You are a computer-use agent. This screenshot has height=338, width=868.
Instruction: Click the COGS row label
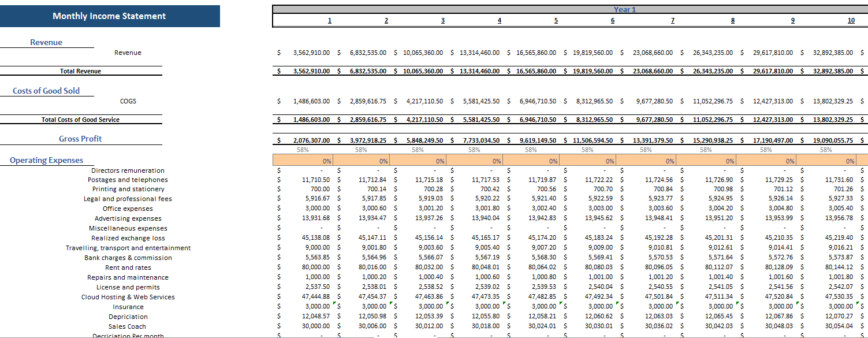(x=128, y=101)
